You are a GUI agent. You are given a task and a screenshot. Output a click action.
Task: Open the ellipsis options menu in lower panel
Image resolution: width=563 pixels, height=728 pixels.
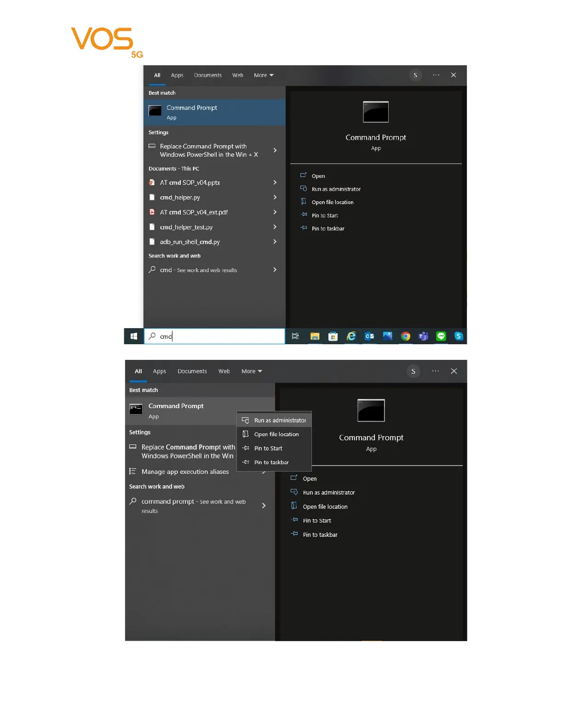tap(435, 371)
